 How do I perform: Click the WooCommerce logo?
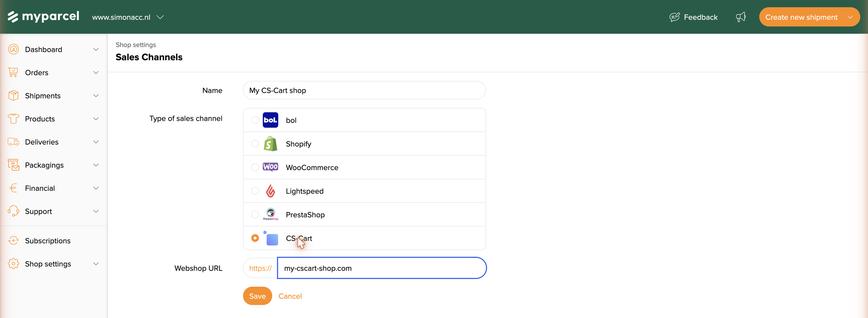tap(270, 167)
